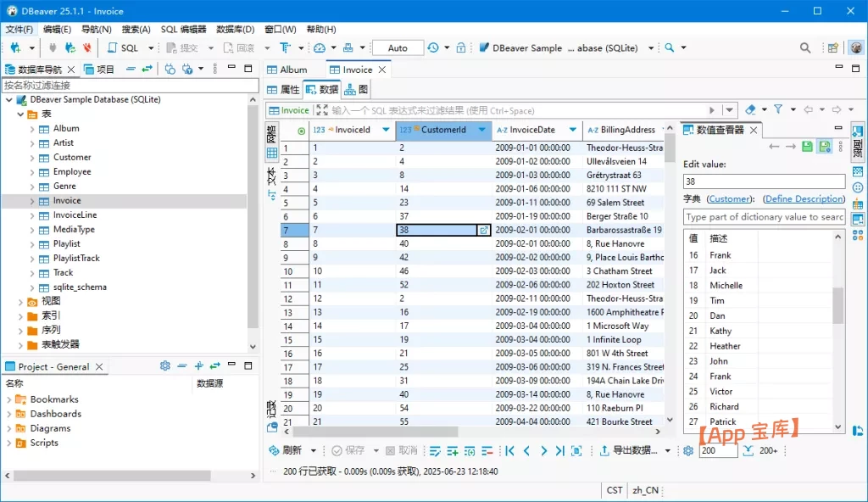Open the SQL 编辑器 menu
Viewport: 868px width, 502px height.
[183, 29]
